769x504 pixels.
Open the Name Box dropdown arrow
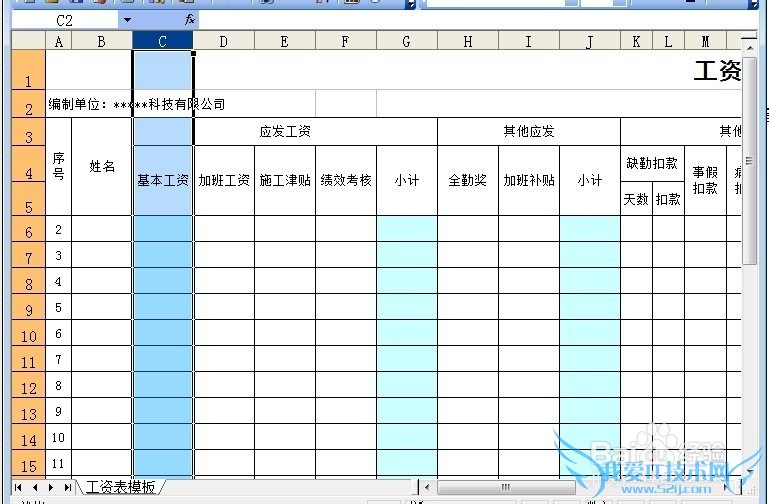(127, 20)
